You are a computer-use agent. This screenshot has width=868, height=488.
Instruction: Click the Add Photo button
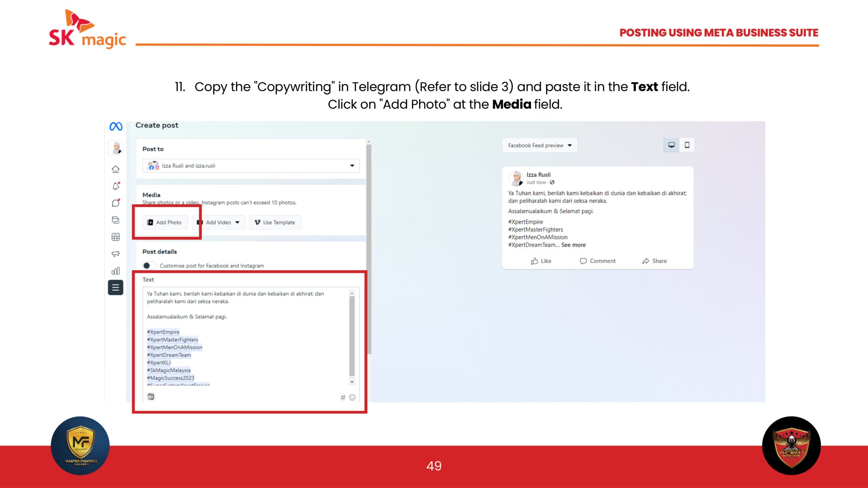tap(165, 222)
